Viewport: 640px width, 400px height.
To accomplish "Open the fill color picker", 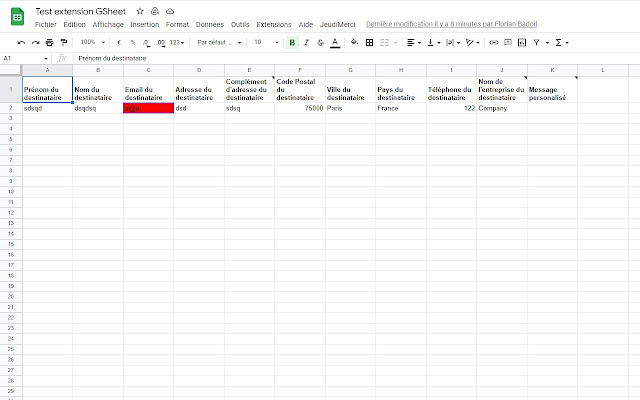I will (x=354, y=42).
